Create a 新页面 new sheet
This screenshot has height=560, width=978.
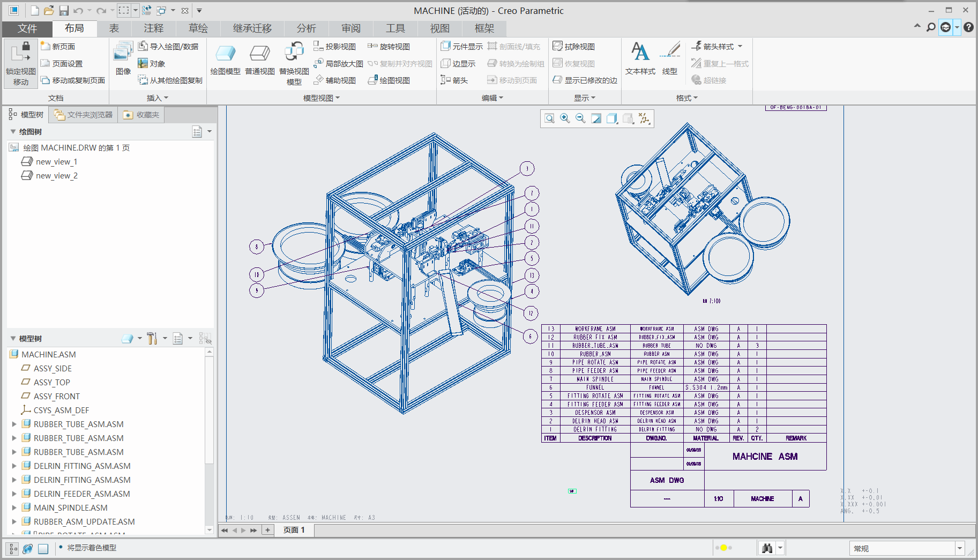pos(58,47)
